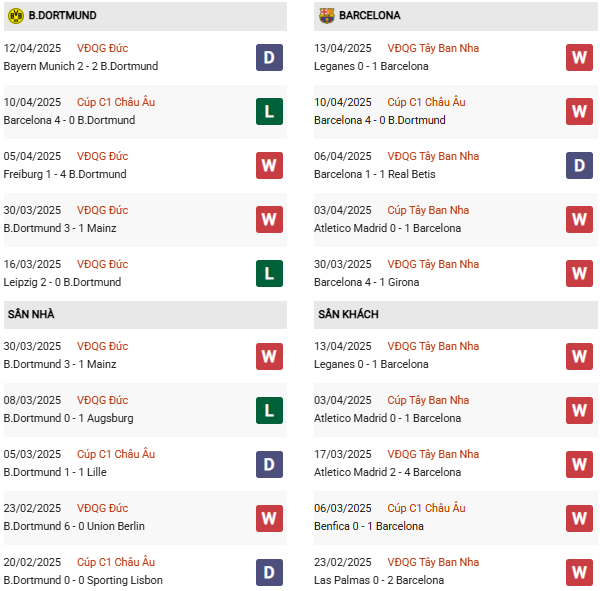The width and height of the screenshot is (600, 591).
Task: Open the Bayern Munich 2 - 2 B.Dortmund match
Action: 81,66
